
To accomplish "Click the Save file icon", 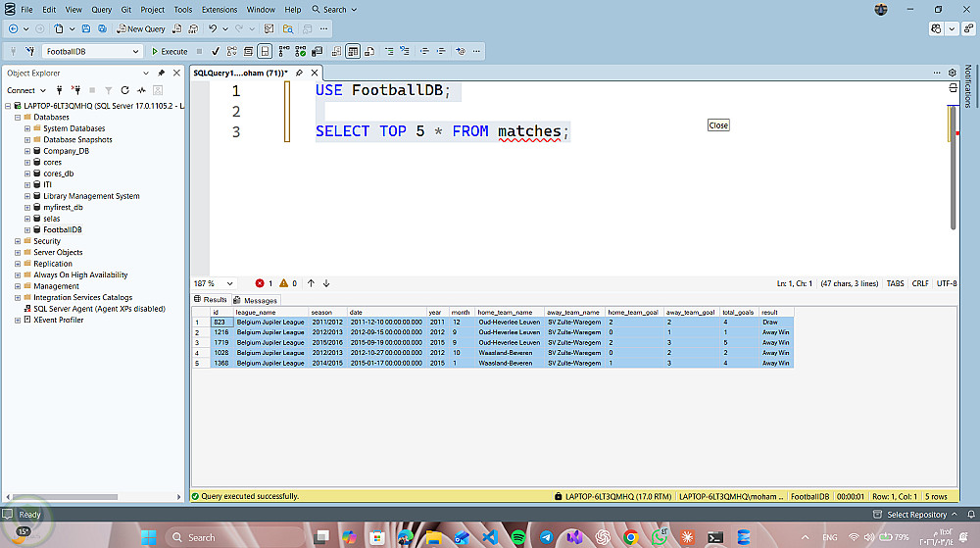I will tap(87, 29).
